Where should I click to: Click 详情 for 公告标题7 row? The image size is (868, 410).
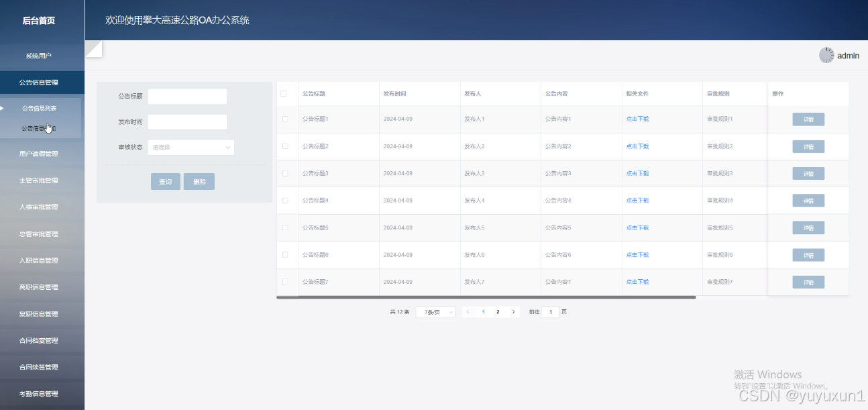808,282
